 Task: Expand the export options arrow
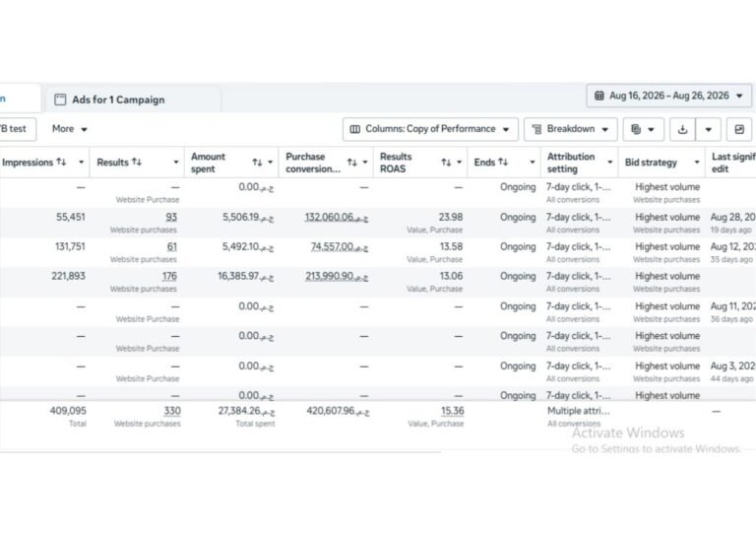tap(709, 129)
